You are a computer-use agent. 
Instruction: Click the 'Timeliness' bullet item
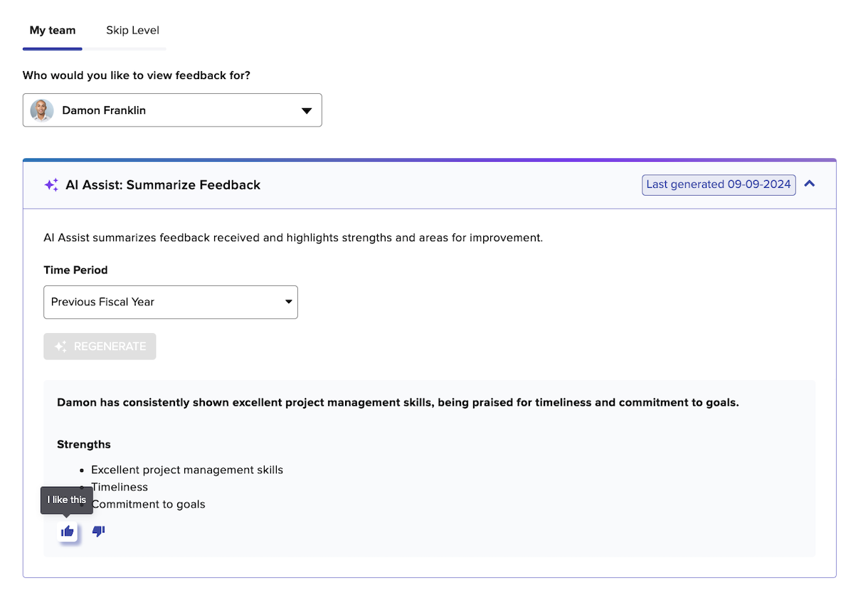(x=120, y=487)
